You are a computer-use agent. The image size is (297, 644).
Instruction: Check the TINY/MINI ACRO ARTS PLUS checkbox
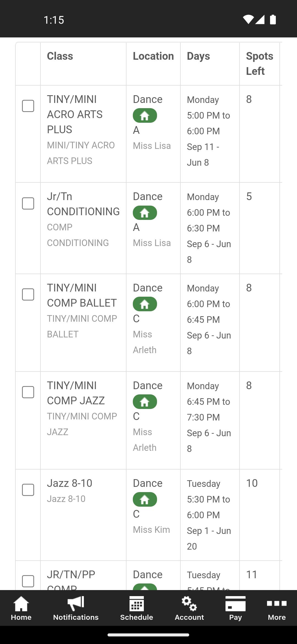click(x=28, y=106)
